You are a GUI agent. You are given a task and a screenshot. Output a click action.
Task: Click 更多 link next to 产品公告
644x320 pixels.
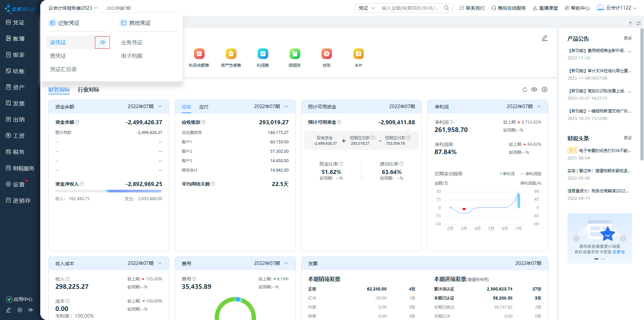628,38
